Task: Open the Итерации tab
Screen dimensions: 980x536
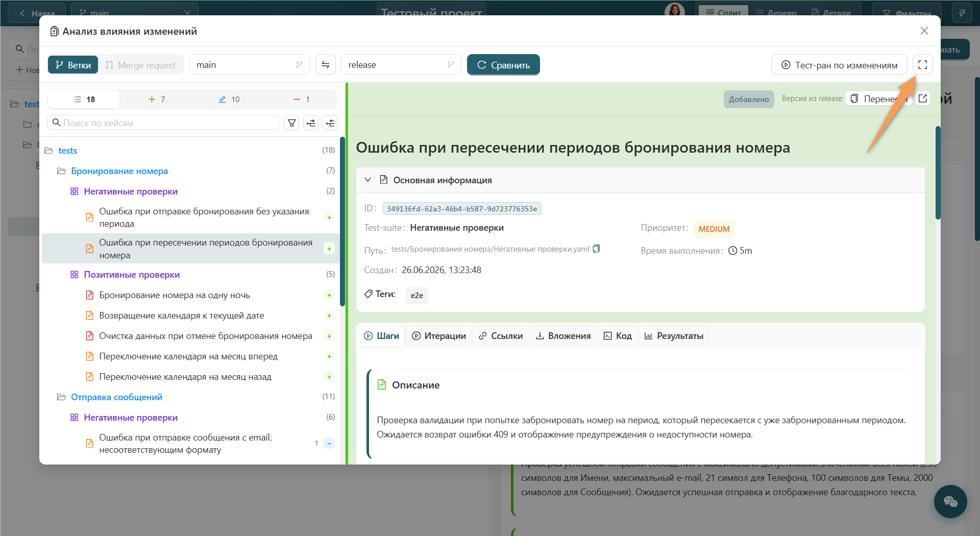Action: (439, 336)
